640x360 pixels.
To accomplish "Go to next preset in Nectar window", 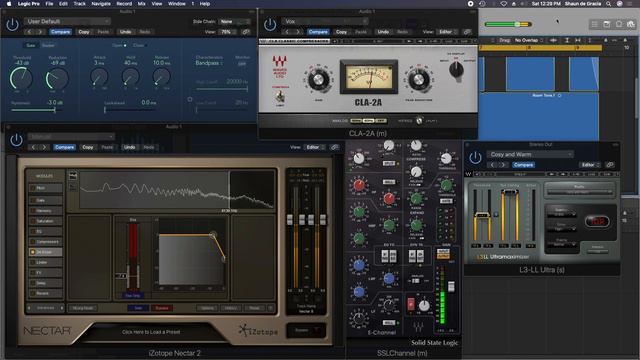I will pos(44,147).
